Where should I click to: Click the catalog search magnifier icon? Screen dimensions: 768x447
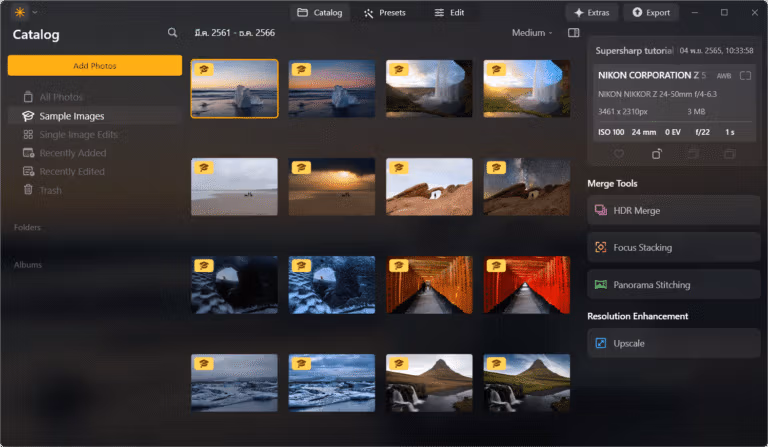pos(172,33)
